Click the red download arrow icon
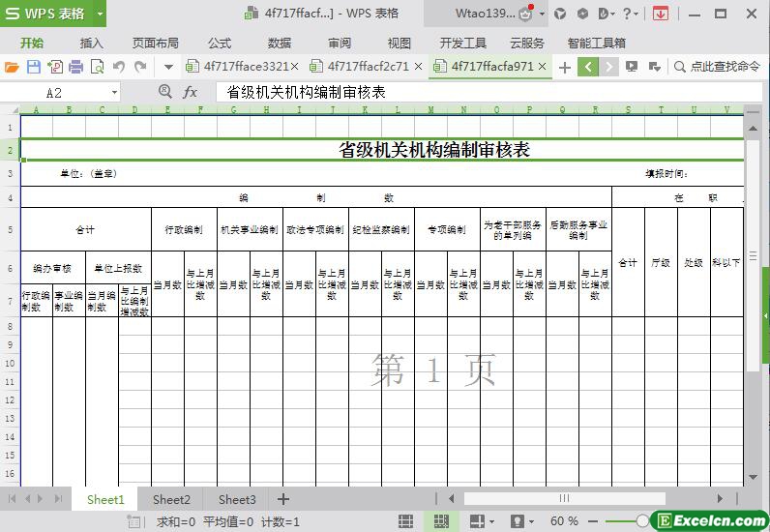This screenshot has width=770, height=532. point(661,14)
